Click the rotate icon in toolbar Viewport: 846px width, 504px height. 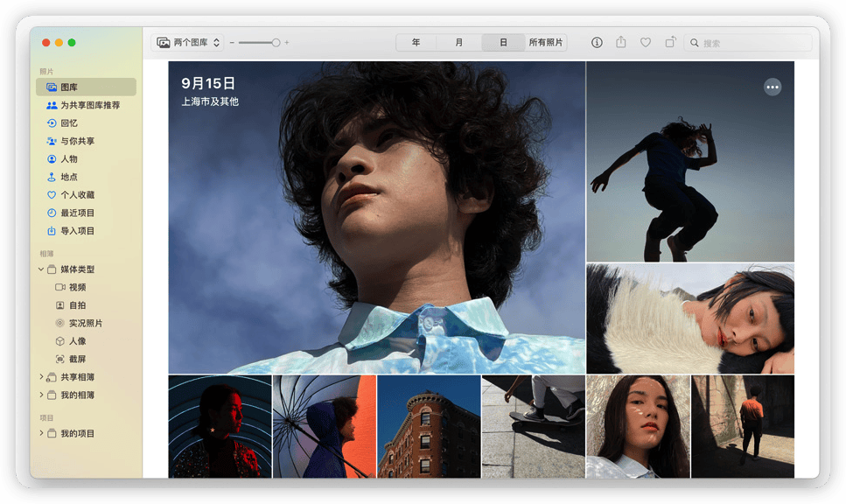tap(670, 41)
